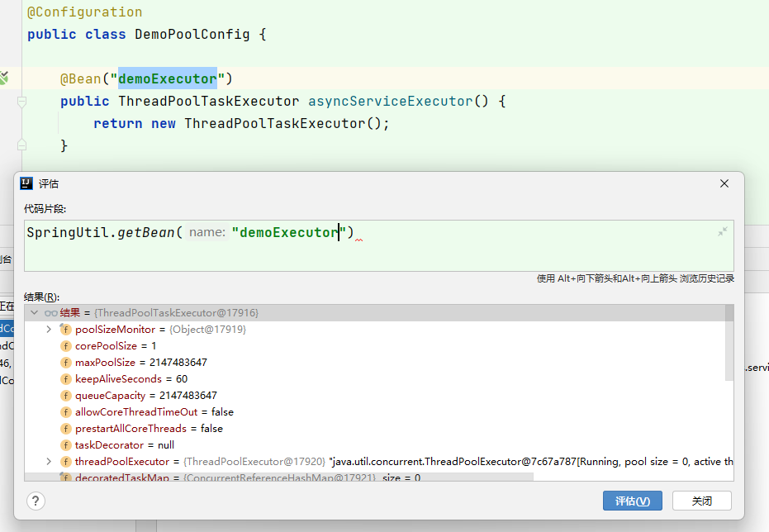Click the watch glasses icon on result row
The height and width of the screenshot is (532, 769).
point(51,313)
